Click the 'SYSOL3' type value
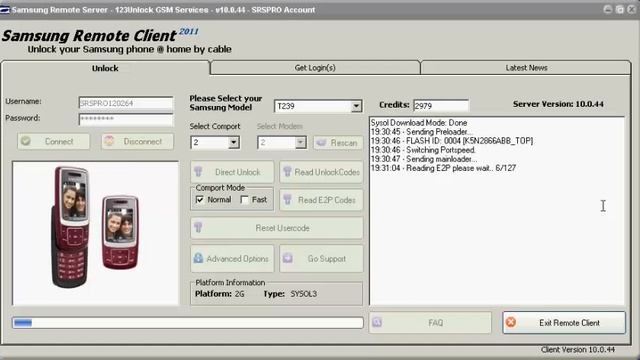The image size is (640, 360). tap(304, 293)
